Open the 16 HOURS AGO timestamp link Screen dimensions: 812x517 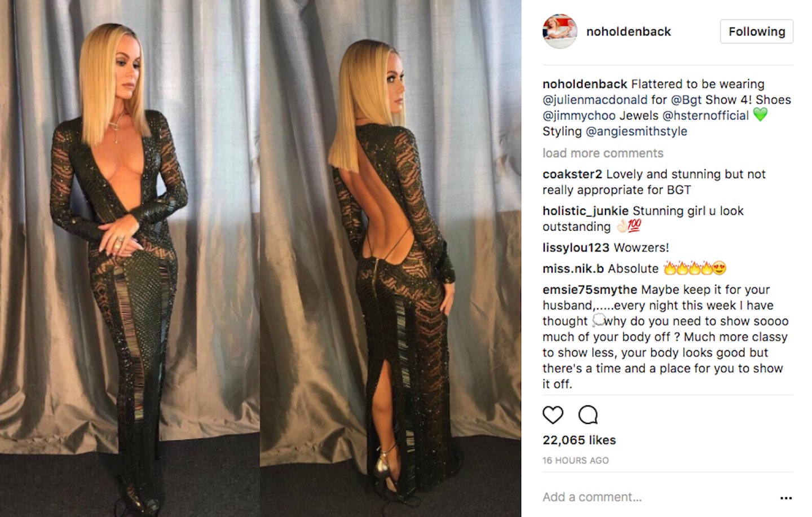[x=576, y=461]
